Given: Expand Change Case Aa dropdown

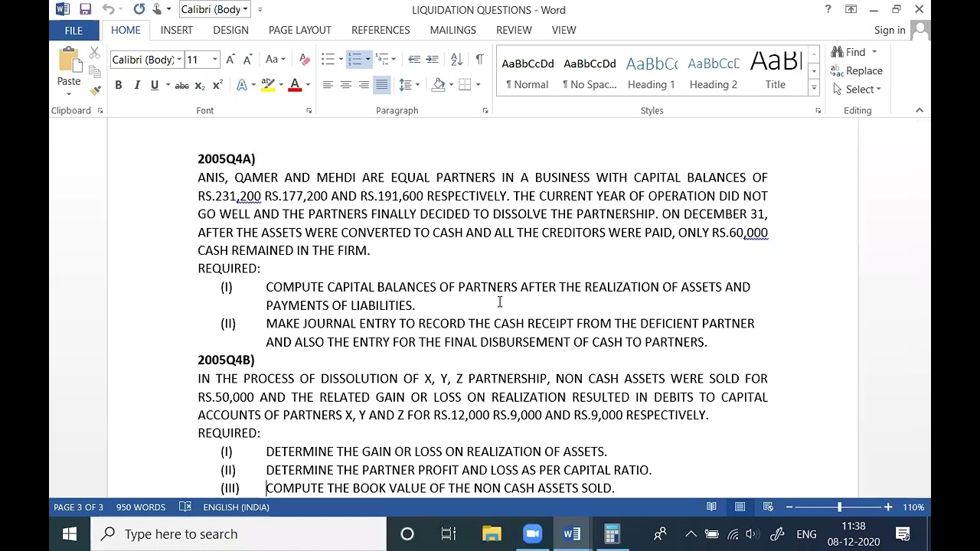Looking at the screenshot, I should click(275, 60).
